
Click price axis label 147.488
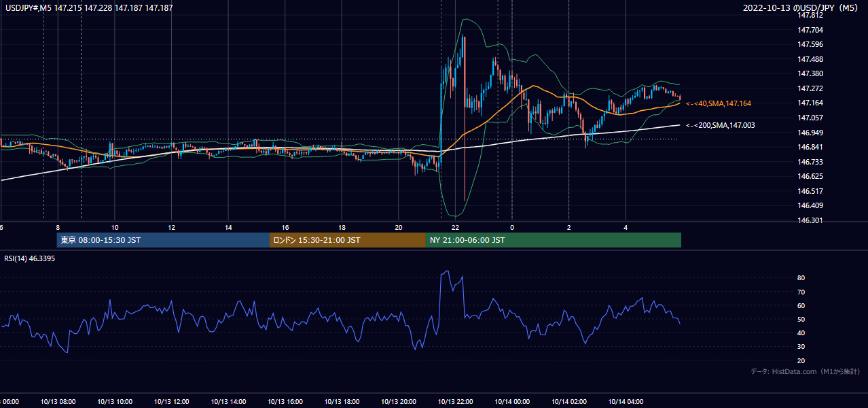pyautogui.click(x=809, y=59)
